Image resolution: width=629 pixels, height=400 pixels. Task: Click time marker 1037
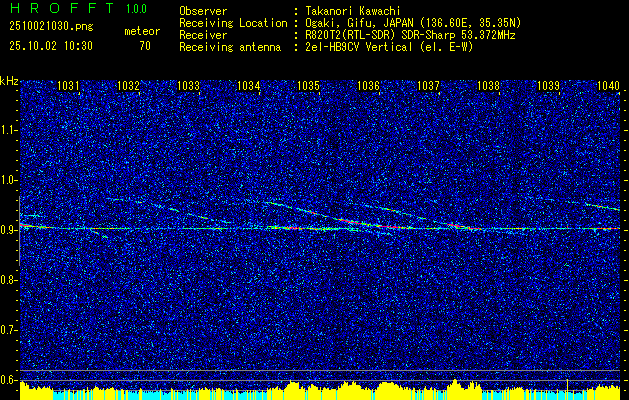coord(428,85)
